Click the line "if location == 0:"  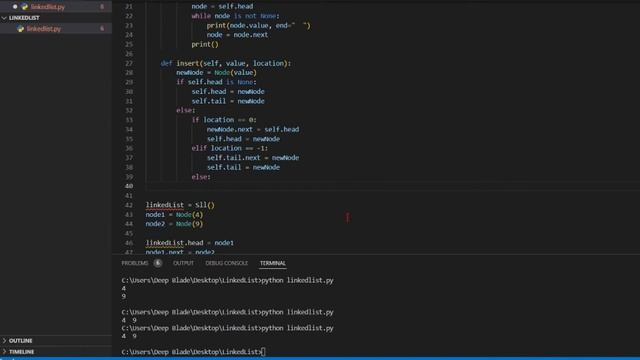224,120
